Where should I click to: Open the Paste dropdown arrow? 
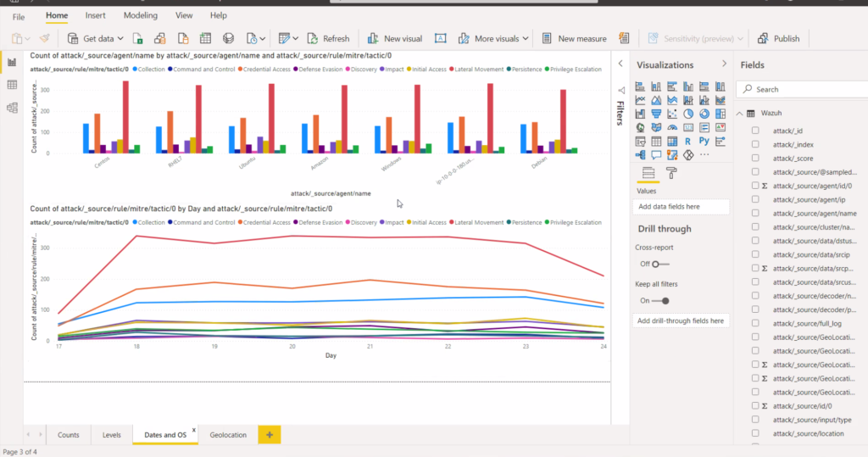pos(28,39)
